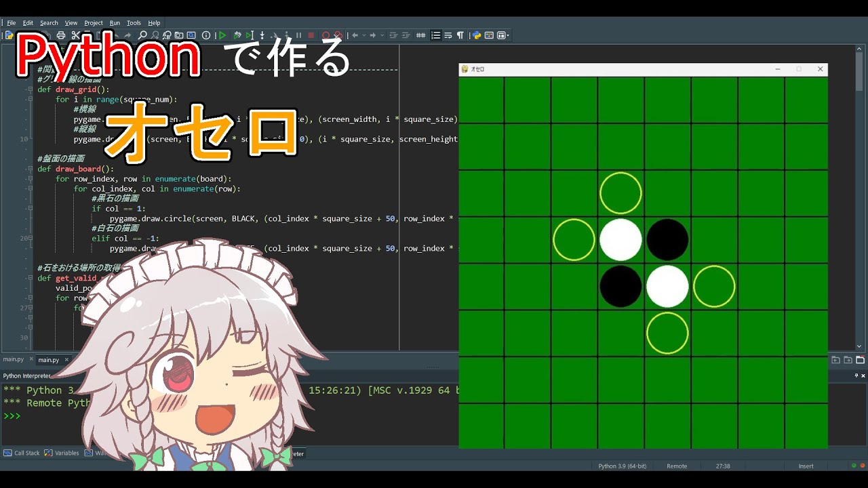The image size is (868, 488).
Task: Click the icon right of Python icon
Action: point(489,35)
